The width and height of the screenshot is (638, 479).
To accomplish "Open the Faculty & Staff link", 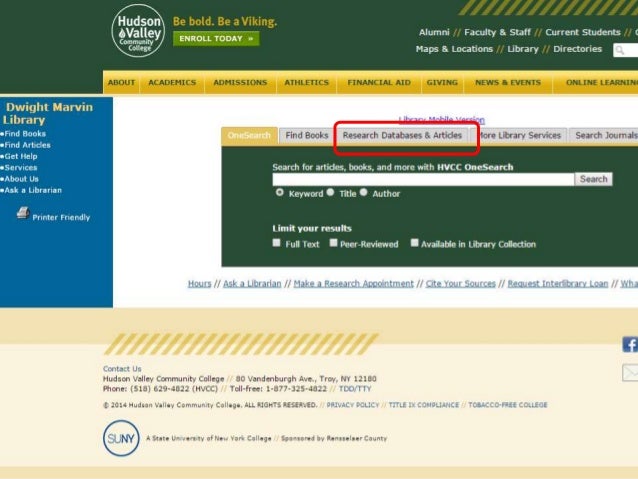I will tap(497, 32).
